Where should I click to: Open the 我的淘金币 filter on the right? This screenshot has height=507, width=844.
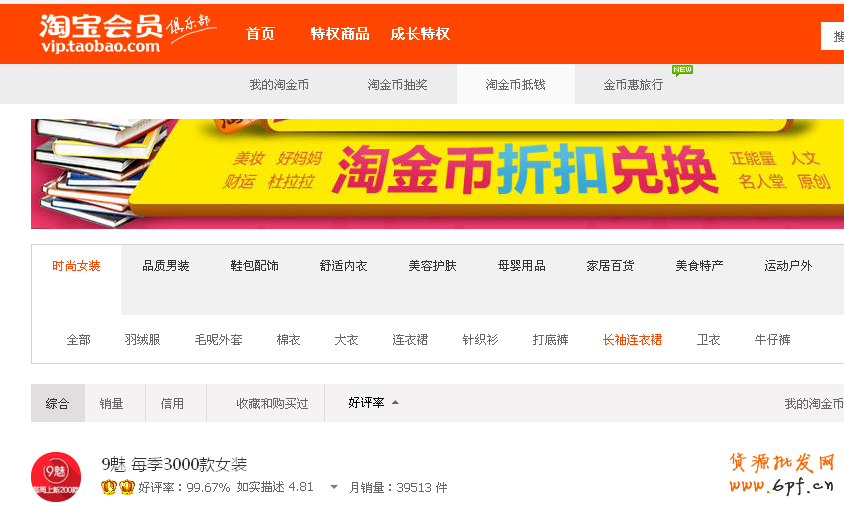[812, 404]
